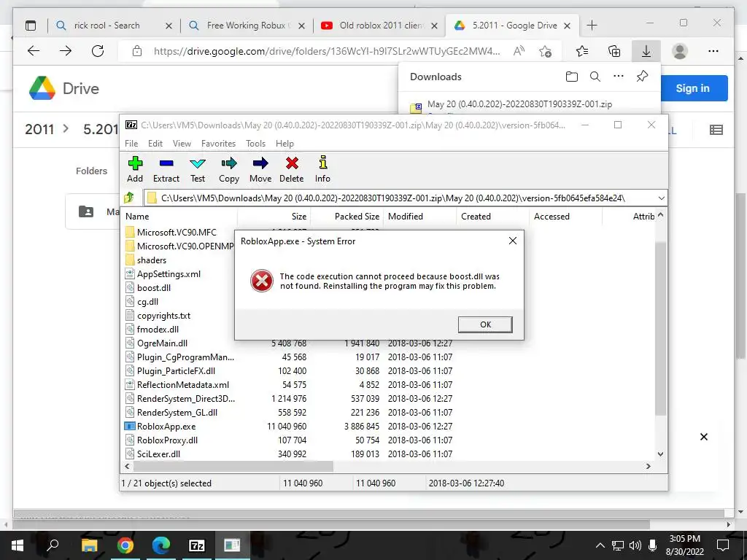Viewport: 747px width, 560px height.
Task: Click the Test toolbar icon
Action: click(198, 169)
